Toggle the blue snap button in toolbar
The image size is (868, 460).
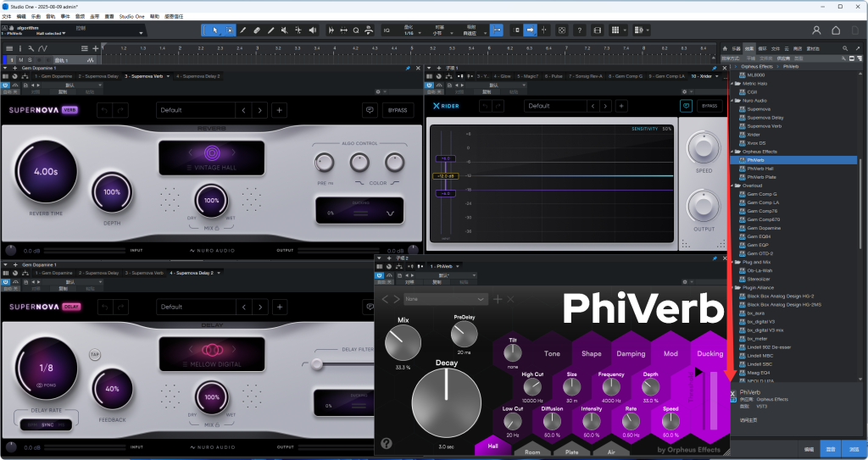(x=497, y=30)
